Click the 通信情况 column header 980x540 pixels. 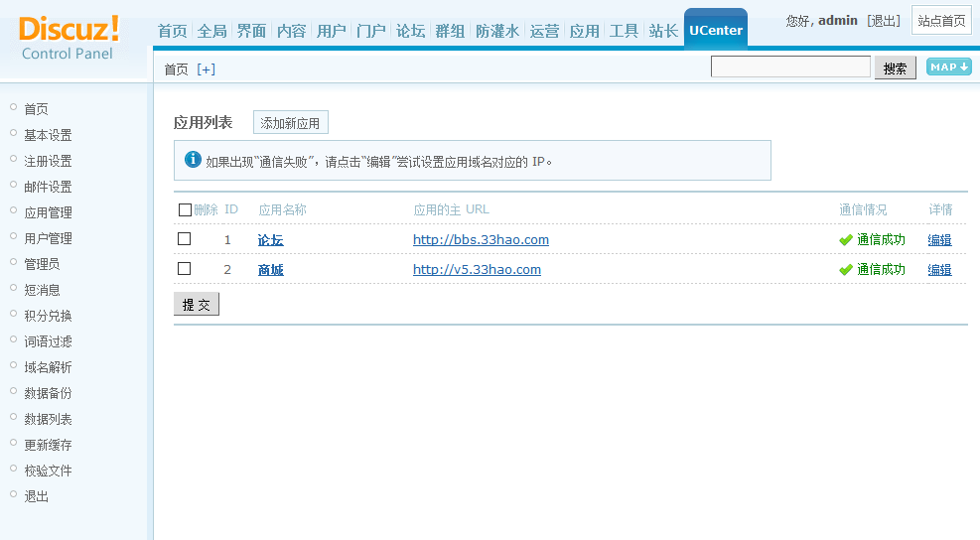[x=863, y=209]
